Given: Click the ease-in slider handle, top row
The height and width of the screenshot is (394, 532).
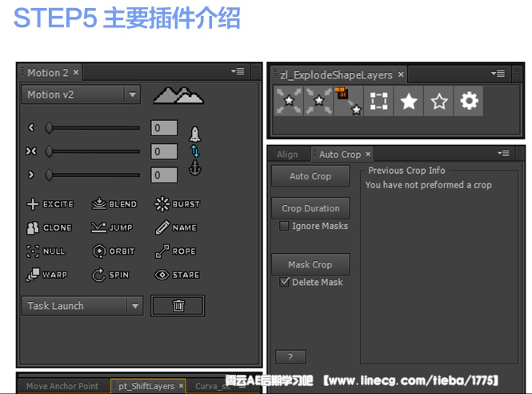Looking at the screenshot, I should tap(49, 127).
